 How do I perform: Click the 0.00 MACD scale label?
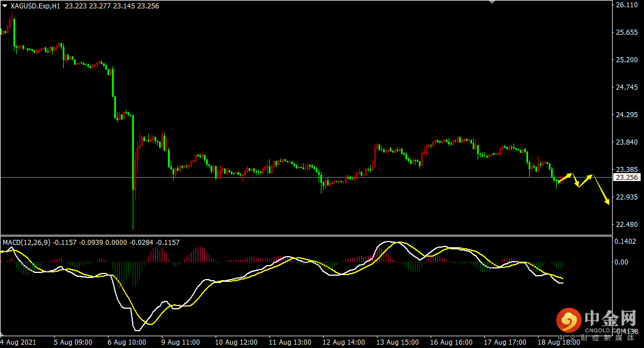point(621,262)
